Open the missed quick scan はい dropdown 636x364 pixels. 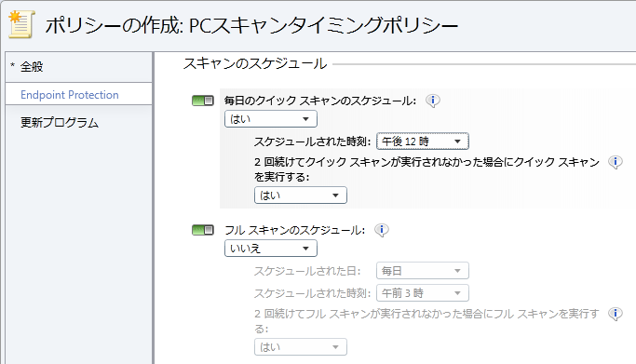pos(301,195)
